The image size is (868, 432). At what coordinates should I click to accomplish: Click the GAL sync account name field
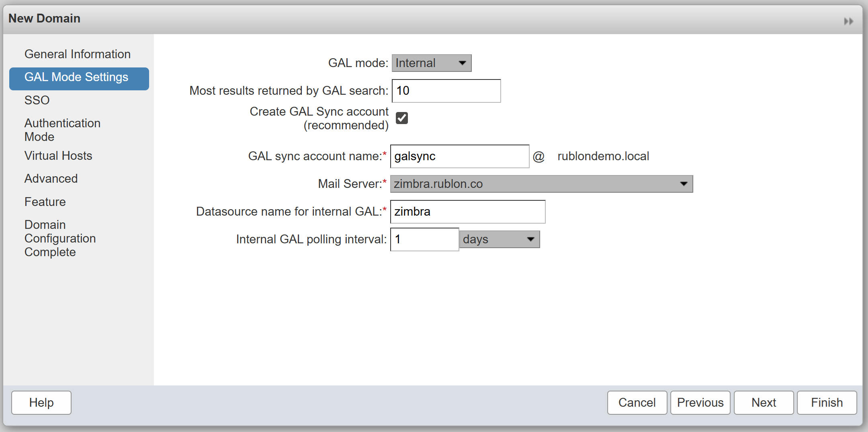(459, 156)
